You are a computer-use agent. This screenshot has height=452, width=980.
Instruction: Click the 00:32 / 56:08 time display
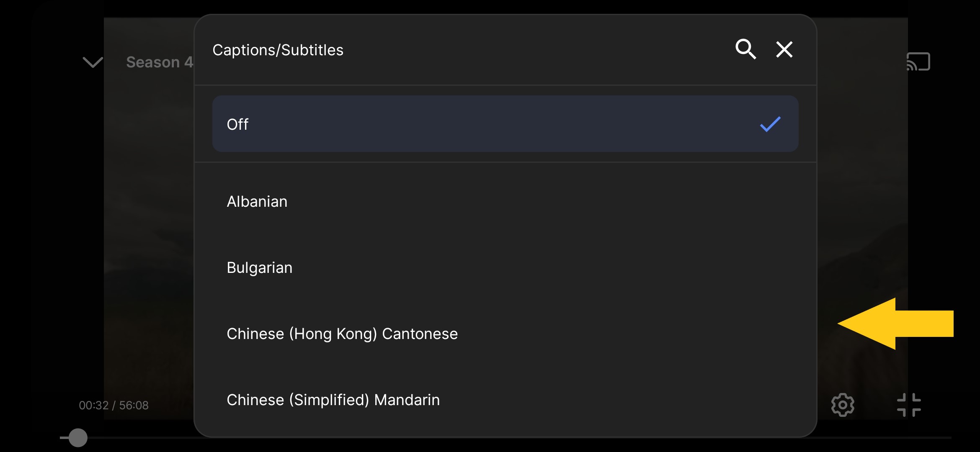113,405
